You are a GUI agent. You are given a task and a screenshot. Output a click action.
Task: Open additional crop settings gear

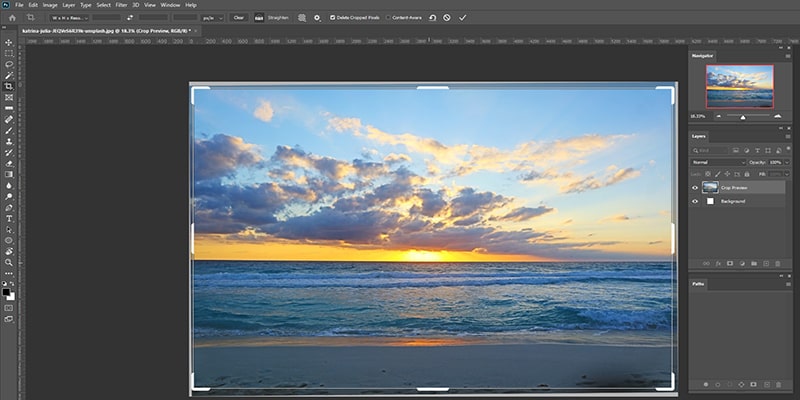pos(317,18)
